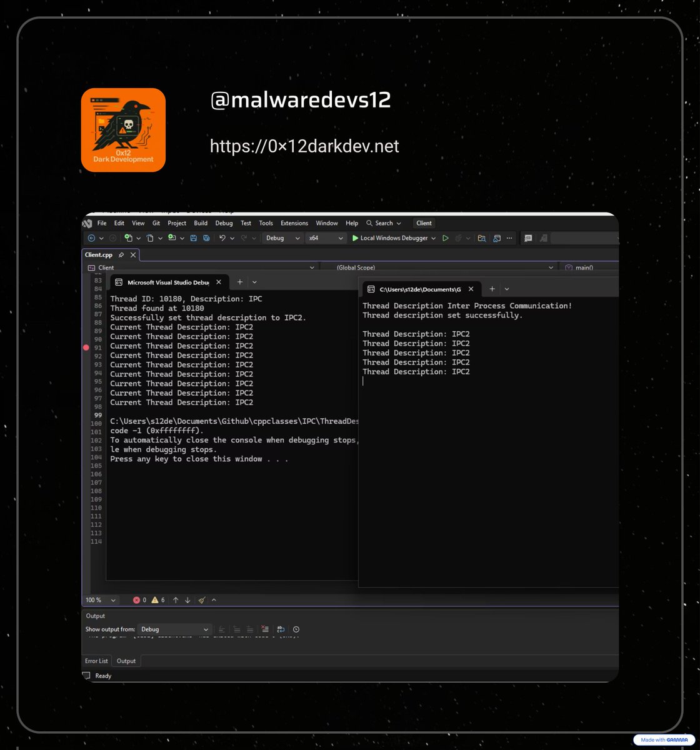Toggle word wrap in Output panel
This screenshot has width=700, height=750.
pyautogui.click(x=281, y=629)
